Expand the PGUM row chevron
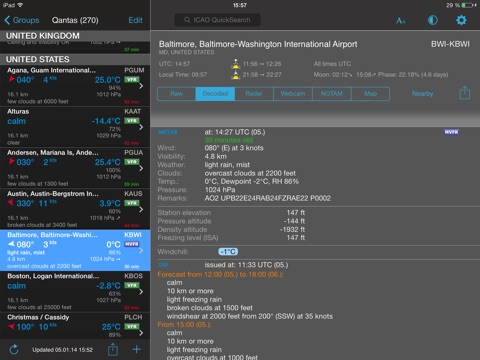 (141, 86)
